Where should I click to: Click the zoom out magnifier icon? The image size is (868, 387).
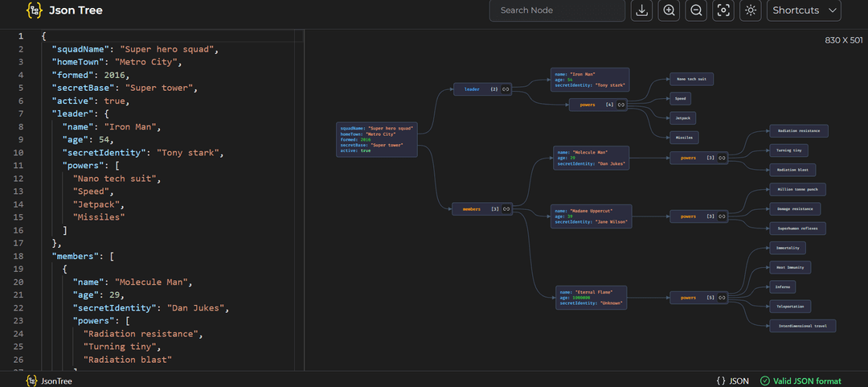696,10
